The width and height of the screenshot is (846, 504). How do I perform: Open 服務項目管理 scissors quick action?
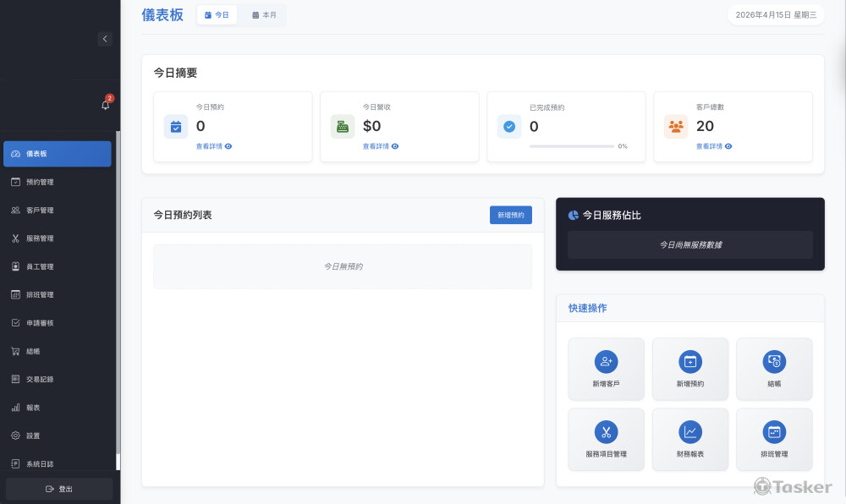tap(606, 432)
